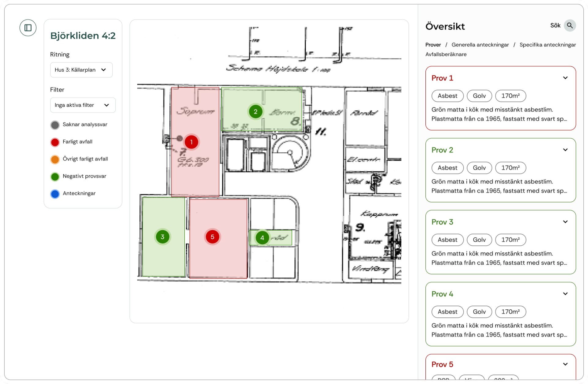Switch to the Prover tab
The image size is (588, 384).
(x=433, y=45)
